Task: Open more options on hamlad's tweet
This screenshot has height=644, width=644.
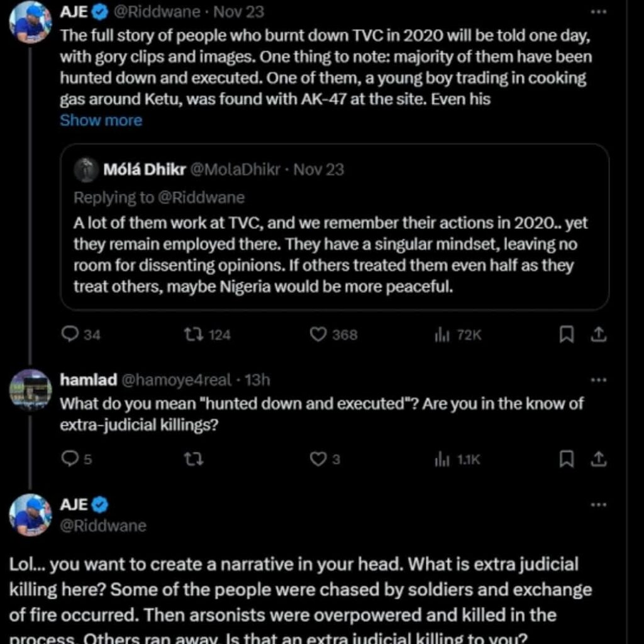Action: (x=599, y=380)
